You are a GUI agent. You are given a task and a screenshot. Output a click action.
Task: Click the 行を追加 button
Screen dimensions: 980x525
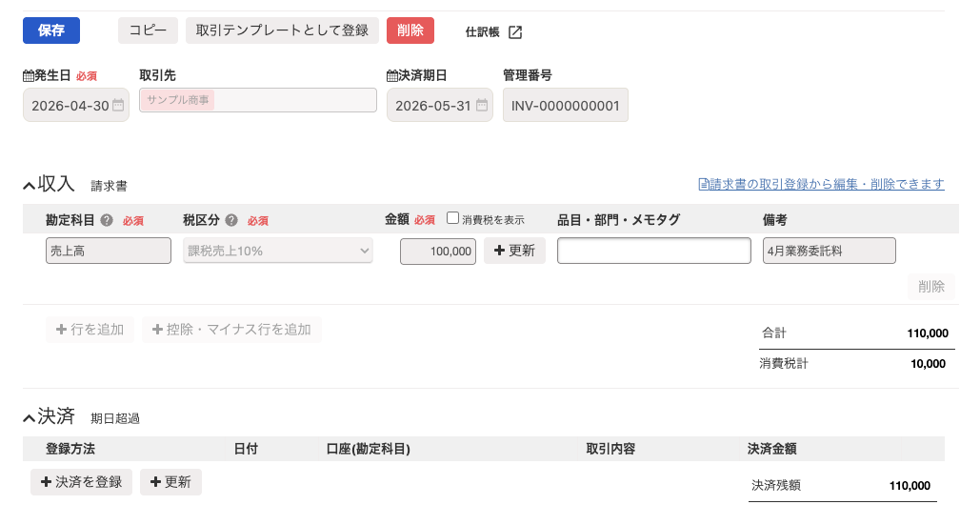(90, 330)
